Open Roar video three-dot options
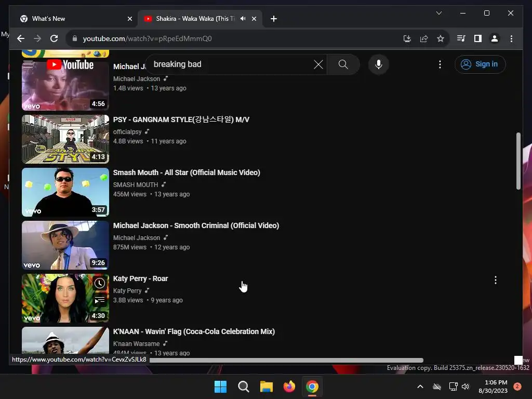This screenshot has width=532, height=399. pyautogui.click(x=496, y=280)
